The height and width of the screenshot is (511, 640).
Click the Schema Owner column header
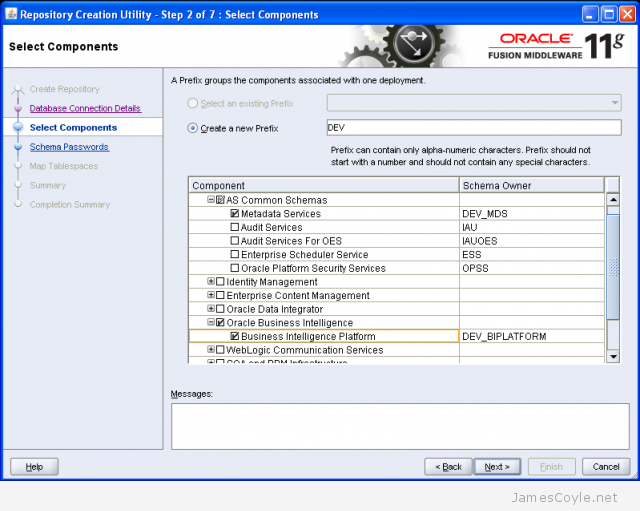[532, 185]
